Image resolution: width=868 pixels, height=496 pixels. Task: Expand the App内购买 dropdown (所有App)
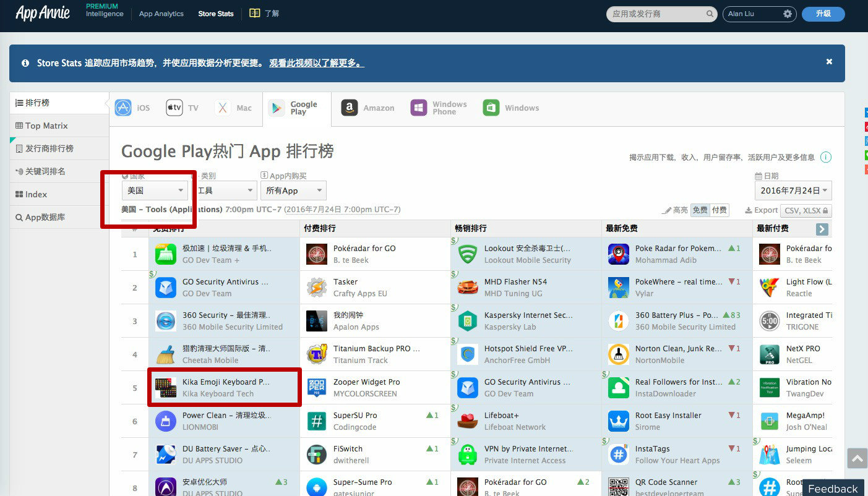pyautogui.click(x=293, y=190)
